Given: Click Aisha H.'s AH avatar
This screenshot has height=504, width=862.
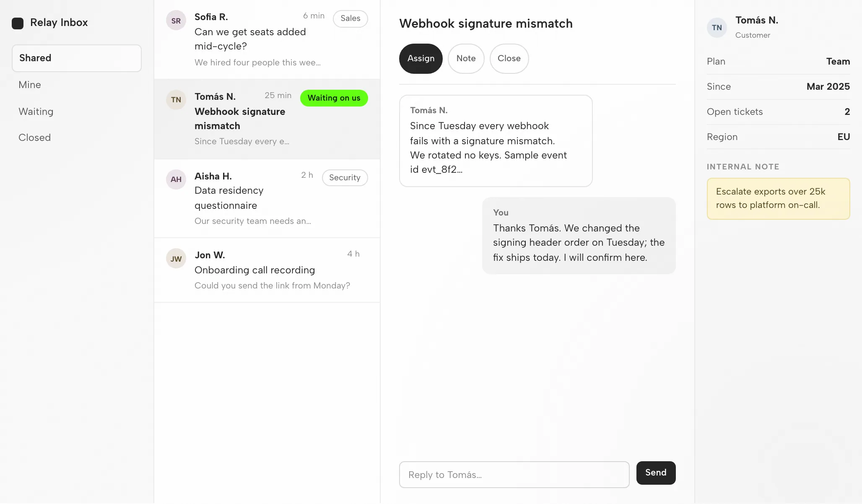Looking at the screenshot, I should coord(176,179).
